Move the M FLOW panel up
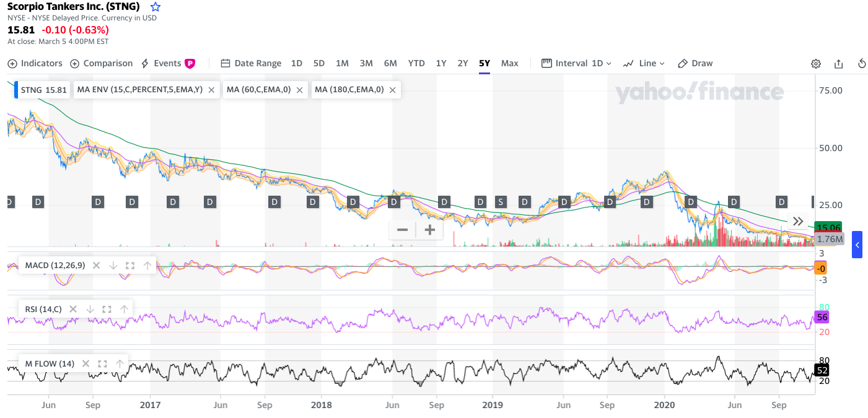This screenshot has width=868, height=418. tap(120, 364)
